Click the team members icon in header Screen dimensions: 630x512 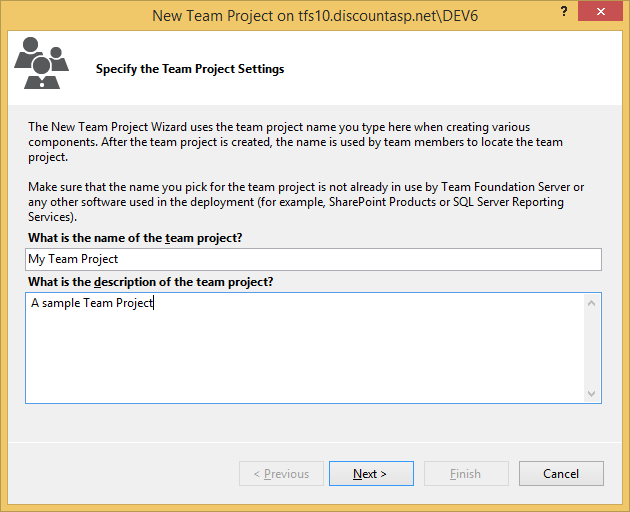point(42,63)
